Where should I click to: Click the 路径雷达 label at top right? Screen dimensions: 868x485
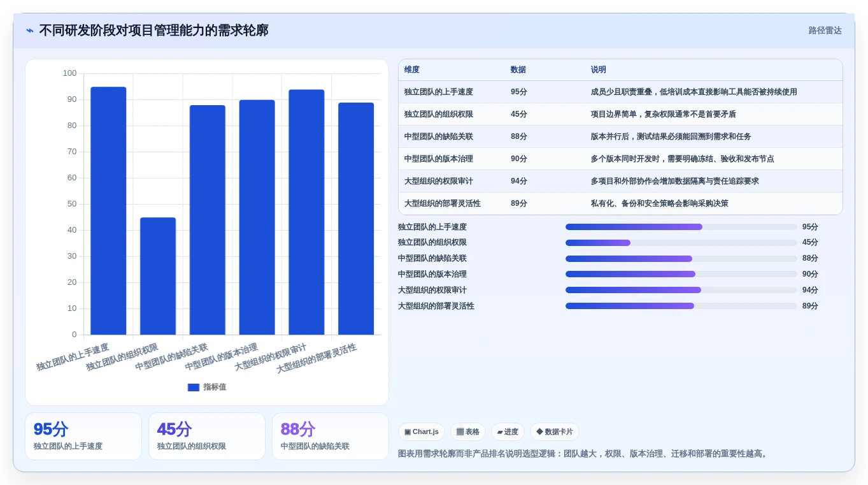point(825,31)
